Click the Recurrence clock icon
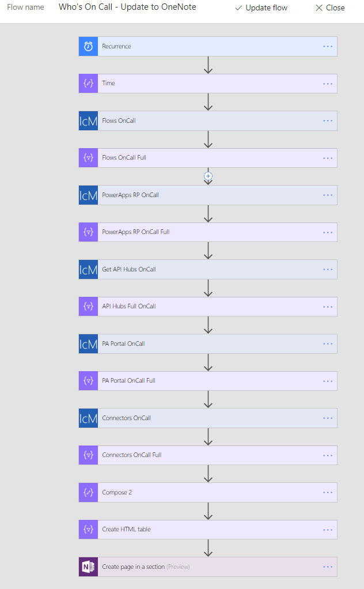This screenshot has height=589, width=364. click(x=88, y=47)
